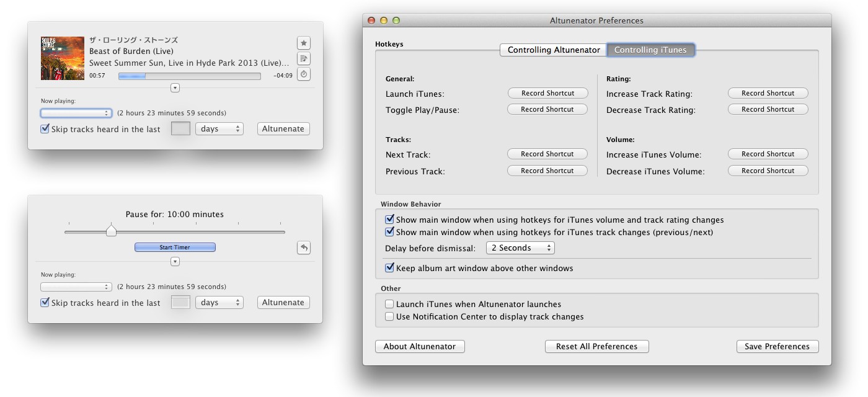Click the return arrow icon beside Start Timer
868x397 pixels.
pyautogui.click(x=304, y=248)
